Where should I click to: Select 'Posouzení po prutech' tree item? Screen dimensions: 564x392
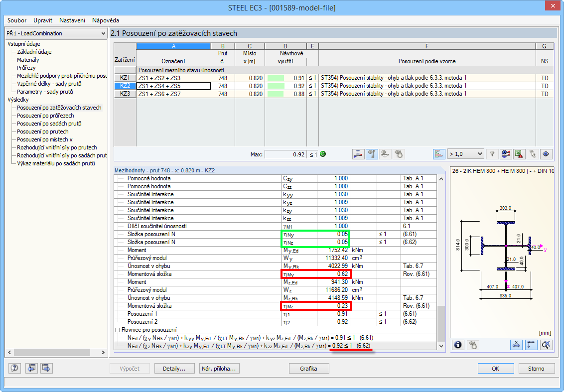(42, 131)
